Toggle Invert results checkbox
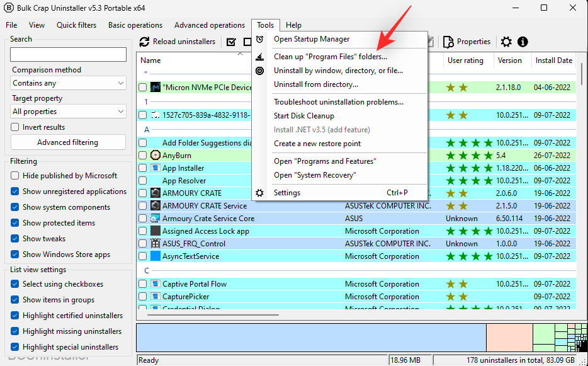588x366 pixels. pyautogui.click(x=15, y=127)
